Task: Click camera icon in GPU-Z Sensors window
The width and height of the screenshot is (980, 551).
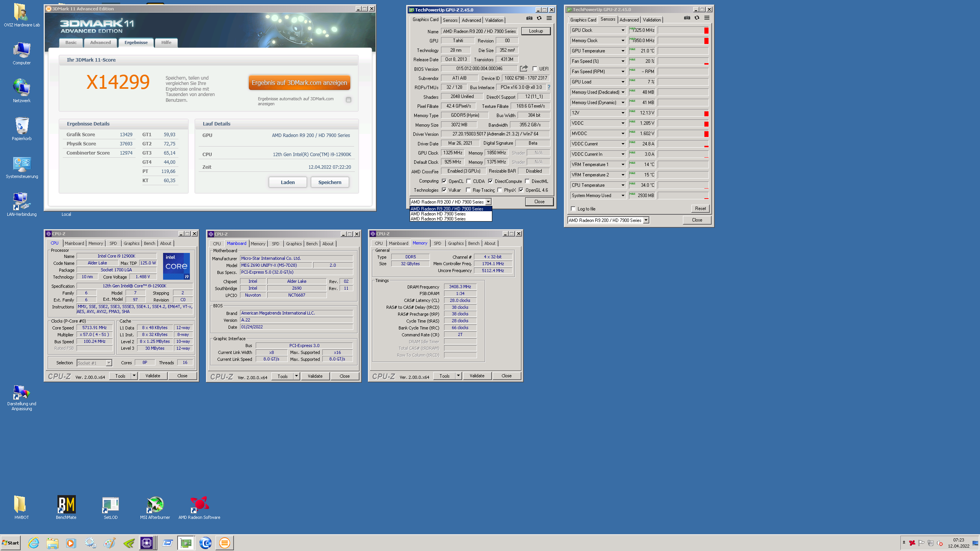Action: 687,18
